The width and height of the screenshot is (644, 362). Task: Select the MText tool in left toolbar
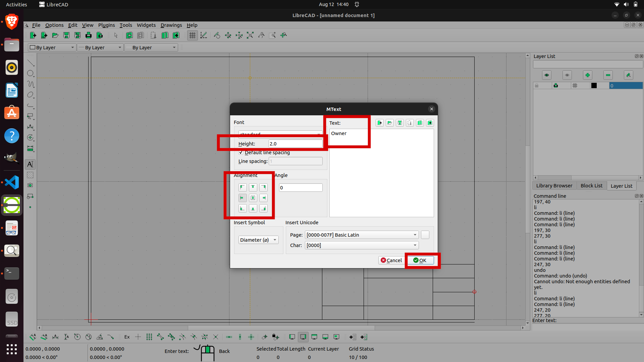click(x=31, y=164)
